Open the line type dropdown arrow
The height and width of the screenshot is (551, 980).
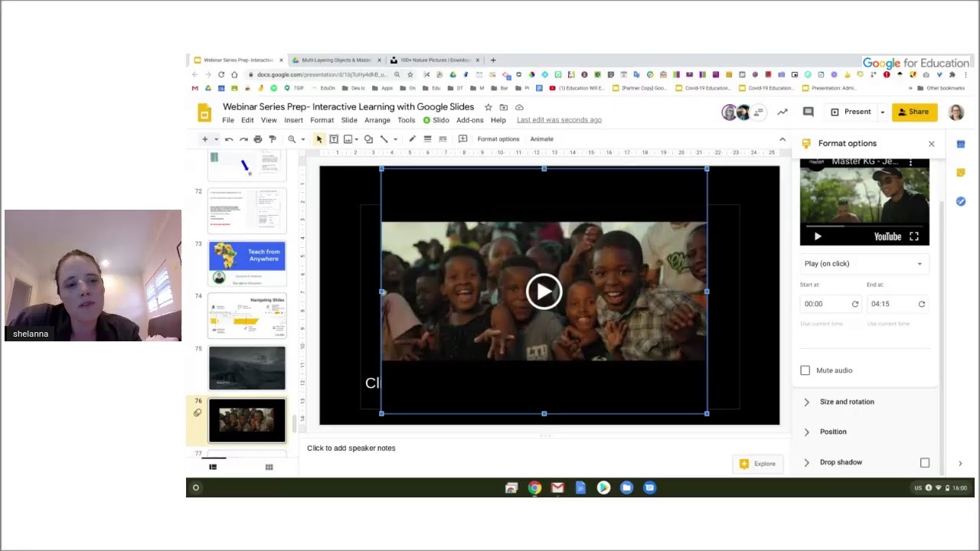(x=395, y=139)
